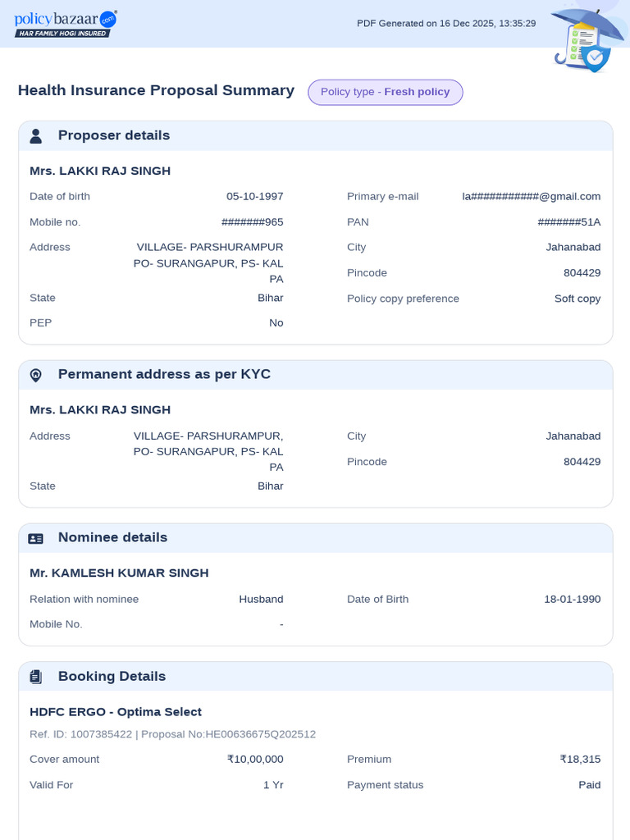This screenshot has height=840, width=630.
Task: Click the masked mobile number ending 965
Action: pos(253,221)
